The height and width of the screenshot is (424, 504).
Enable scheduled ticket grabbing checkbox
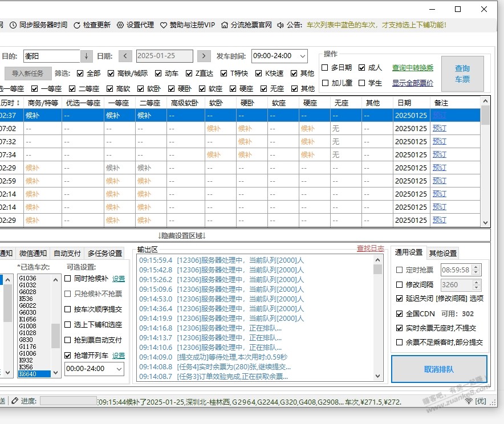click(x=399, y=270)
